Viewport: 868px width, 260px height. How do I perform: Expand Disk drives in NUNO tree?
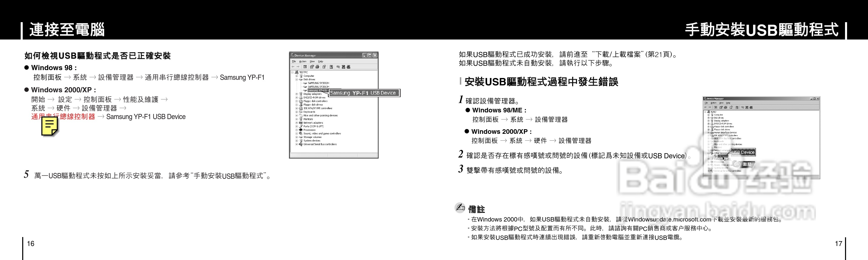[709, 118]
